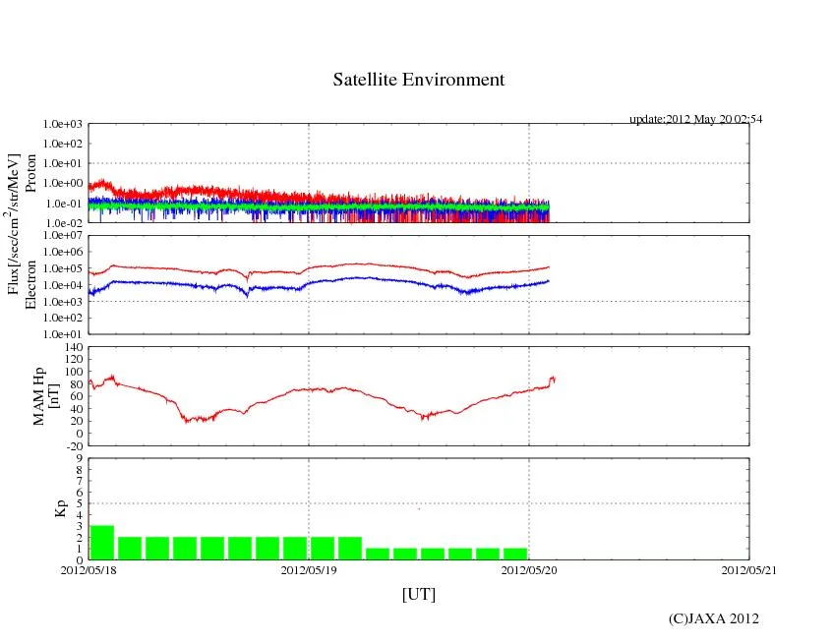Click the Kp y-axis label
The width and height of the screenshot is (832, 644).
point(60,508)
